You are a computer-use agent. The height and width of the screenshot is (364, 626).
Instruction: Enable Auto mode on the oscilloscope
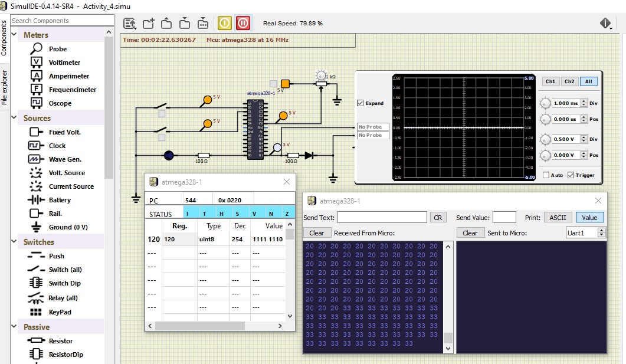click(546, 175)
